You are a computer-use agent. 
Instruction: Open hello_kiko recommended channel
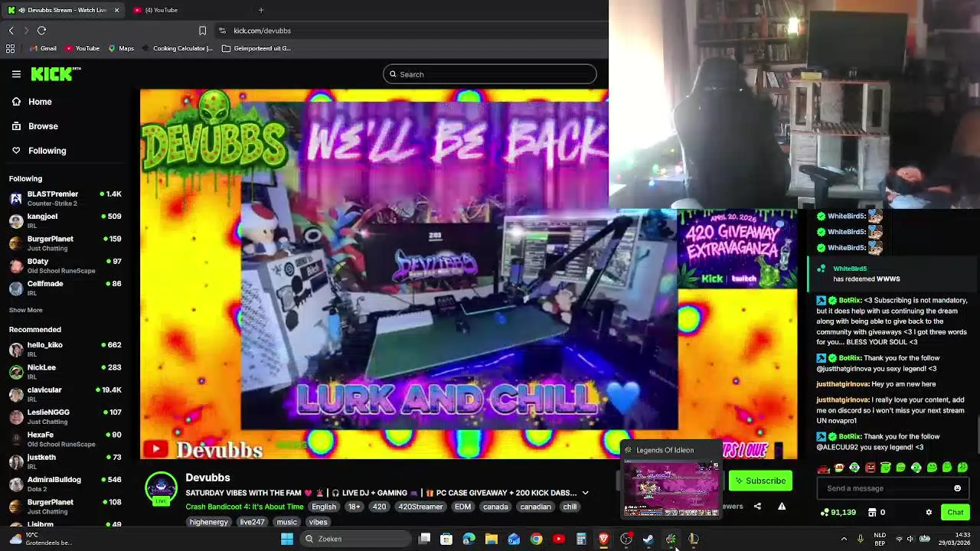click(65, 349)
